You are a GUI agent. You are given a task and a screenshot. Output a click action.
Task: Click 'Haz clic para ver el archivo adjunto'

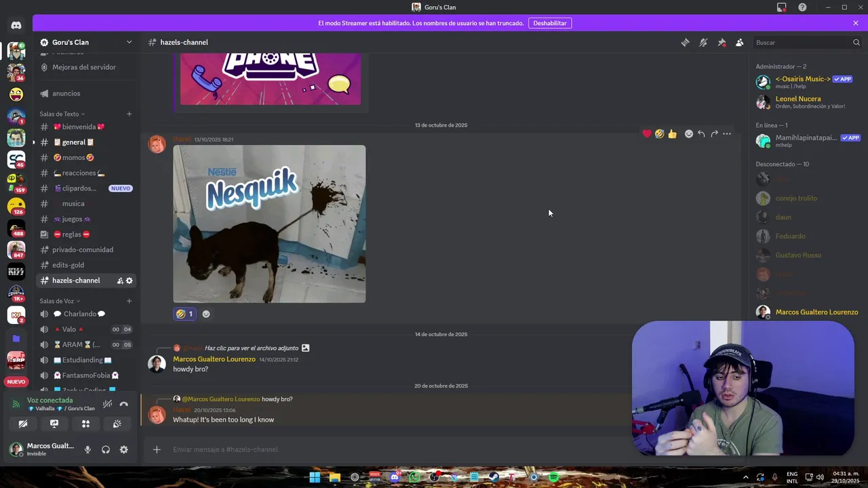[x=252, y=348]
